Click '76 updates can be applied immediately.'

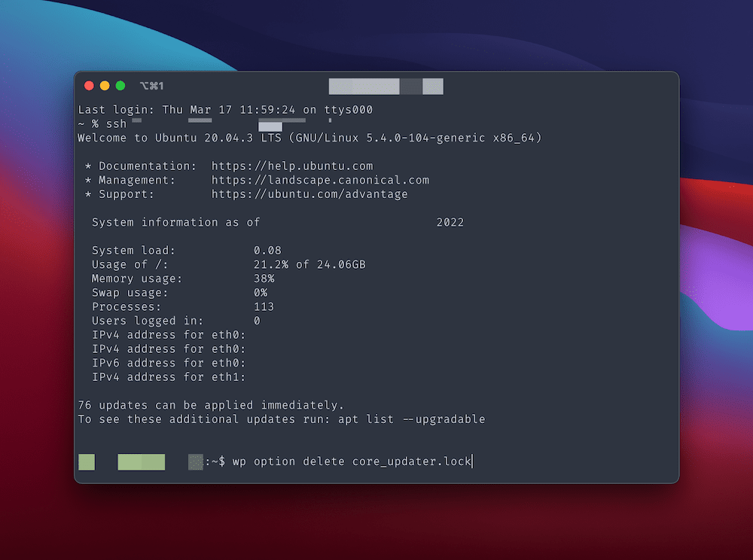(212, 405)
